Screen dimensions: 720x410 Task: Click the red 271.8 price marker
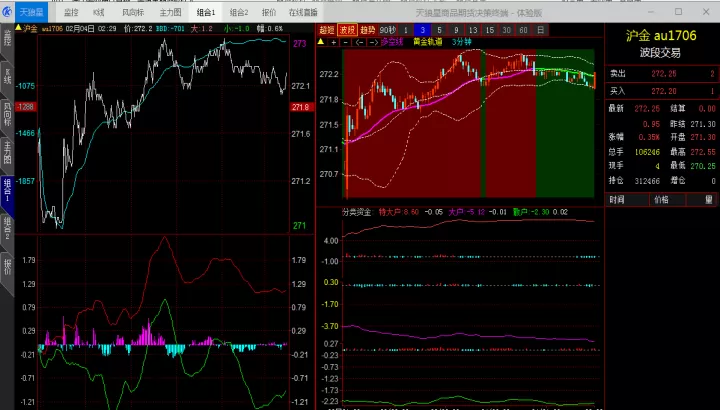(x=302, y=107)
